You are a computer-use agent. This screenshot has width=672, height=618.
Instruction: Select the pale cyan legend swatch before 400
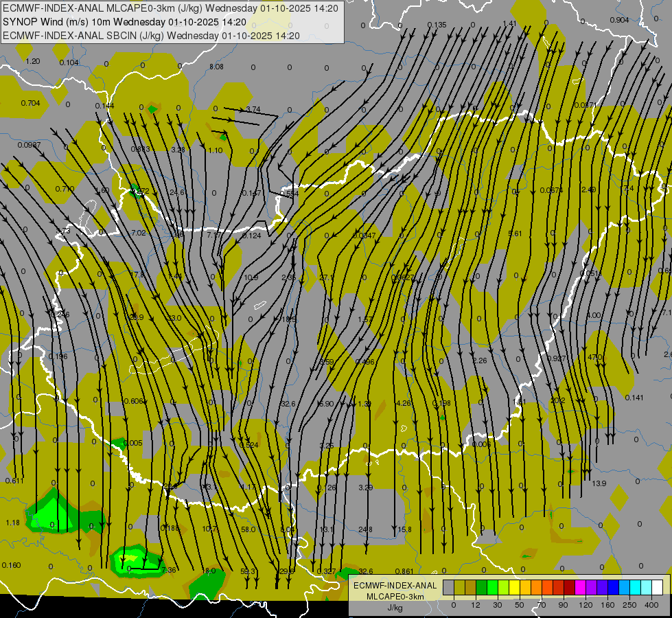pos(647,587)
